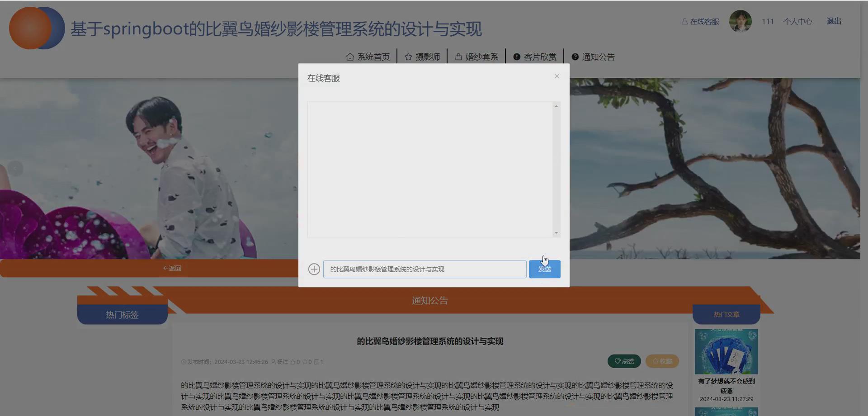Click the question-mark icon on 通知公告

(x=575, y=57)
